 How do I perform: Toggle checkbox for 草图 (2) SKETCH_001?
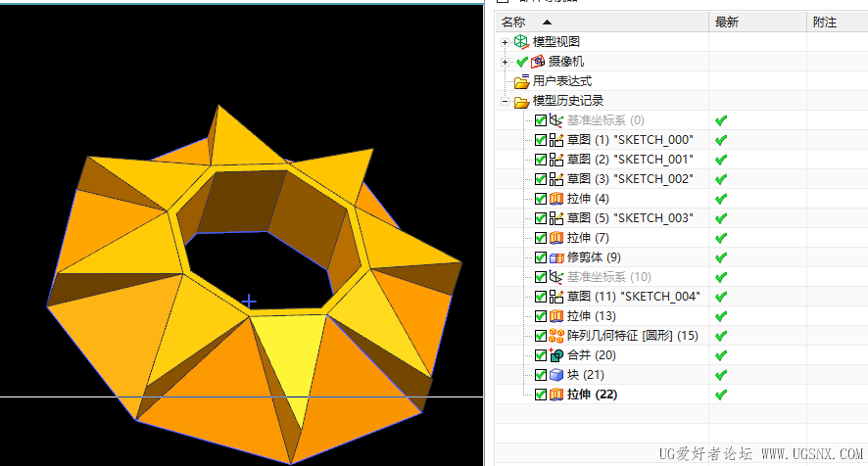tap(541, 160)
